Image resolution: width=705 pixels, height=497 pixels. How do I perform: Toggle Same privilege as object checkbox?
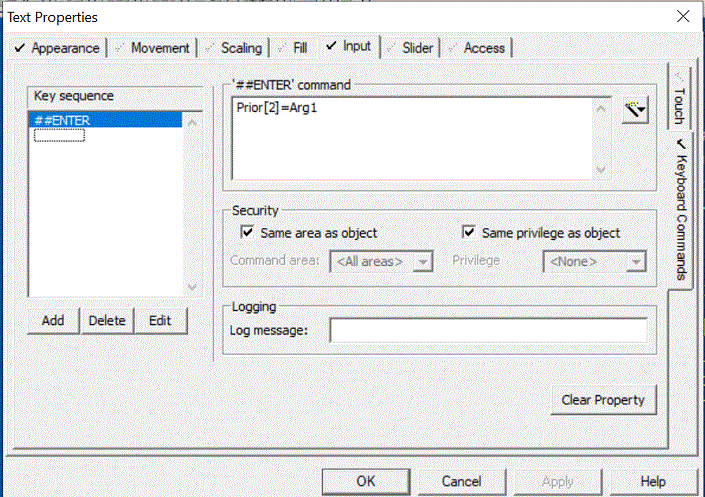click(x=469, y=233)
